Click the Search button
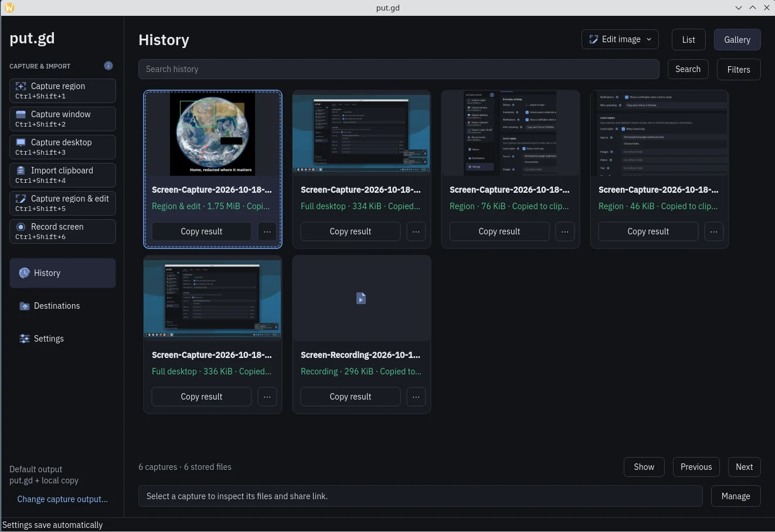The image size is (775, 532). point(688,69)
